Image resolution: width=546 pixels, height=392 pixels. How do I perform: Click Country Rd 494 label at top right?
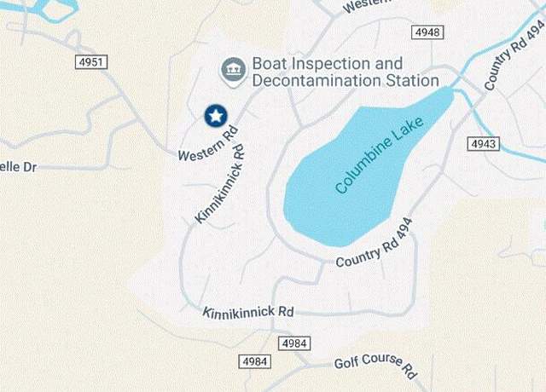click(514, 55)
